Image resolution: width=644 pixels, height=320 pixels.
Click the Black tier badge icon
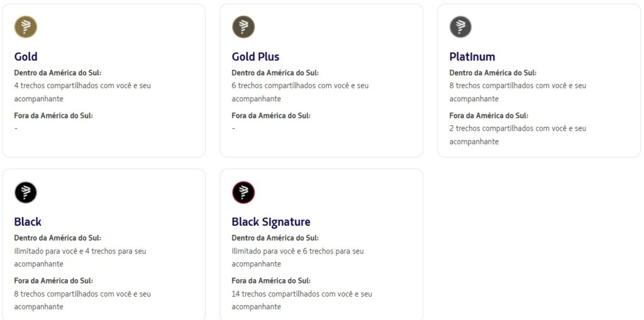pos(26,192)
